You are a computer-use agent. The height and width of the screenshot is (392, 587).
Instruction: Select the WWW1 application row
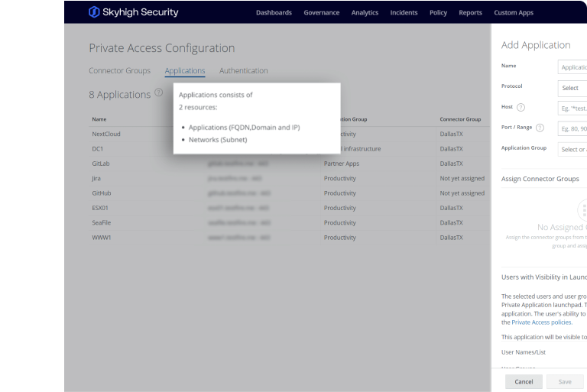(289, 238)
